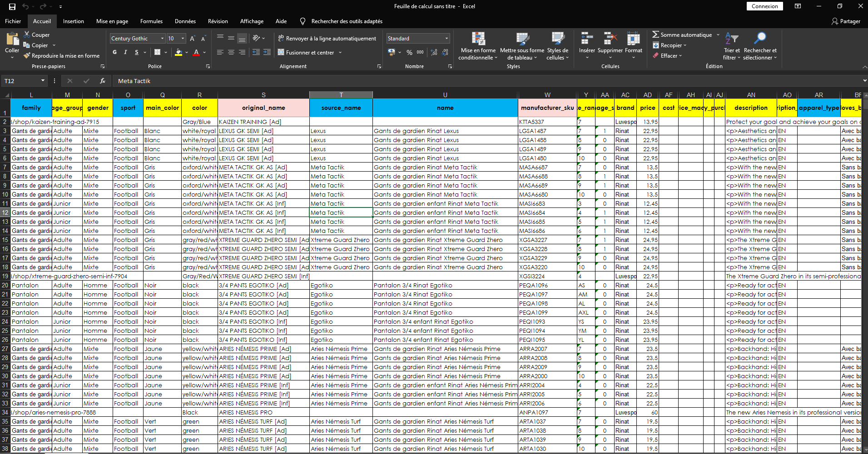
Task: Toggle bold (G) formatting
Action: [114, 53]
